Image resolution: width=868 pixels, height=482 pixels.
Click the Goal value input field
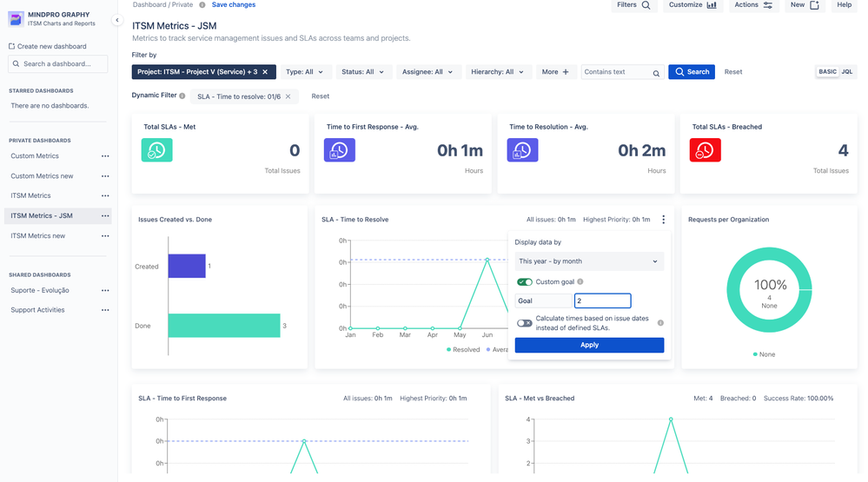click(x=602, y=300)
